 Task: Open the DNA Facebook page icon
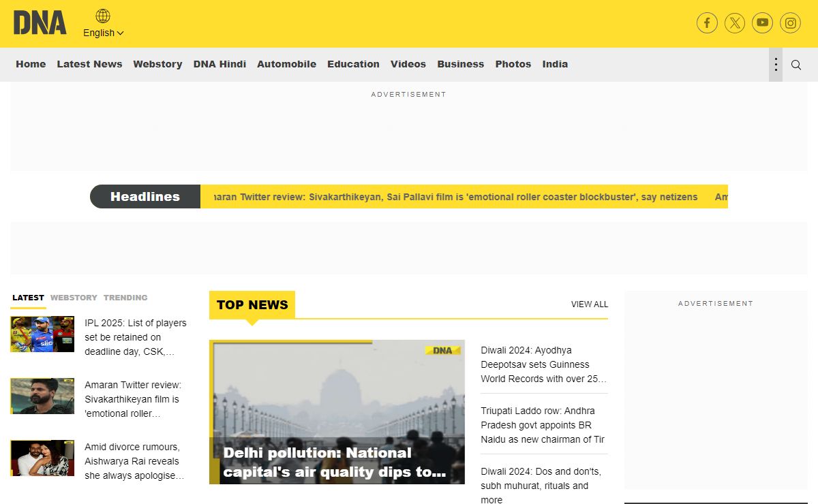707,23
